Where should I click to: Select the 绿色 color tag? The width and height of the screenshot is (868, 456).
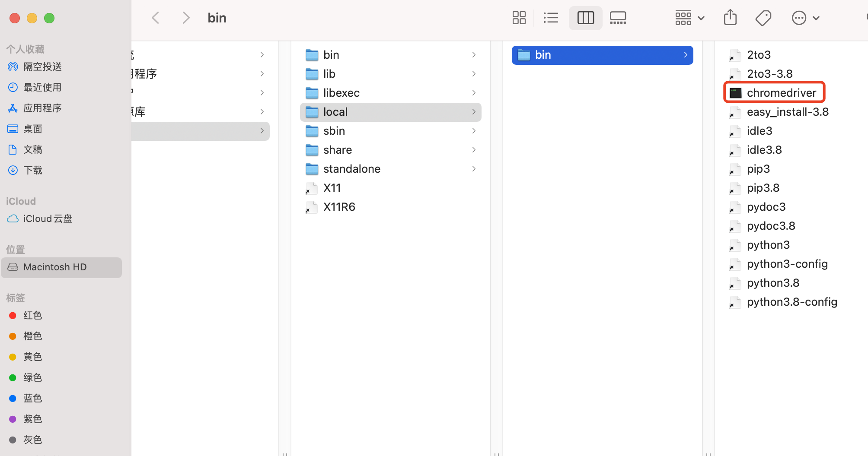tap(32, 377)
